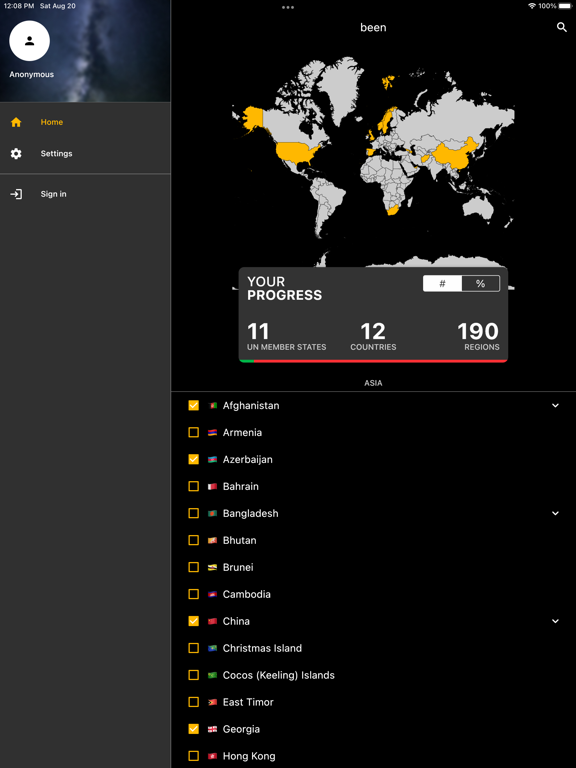Expand Afghanistan regions chevron

(555, 406)
